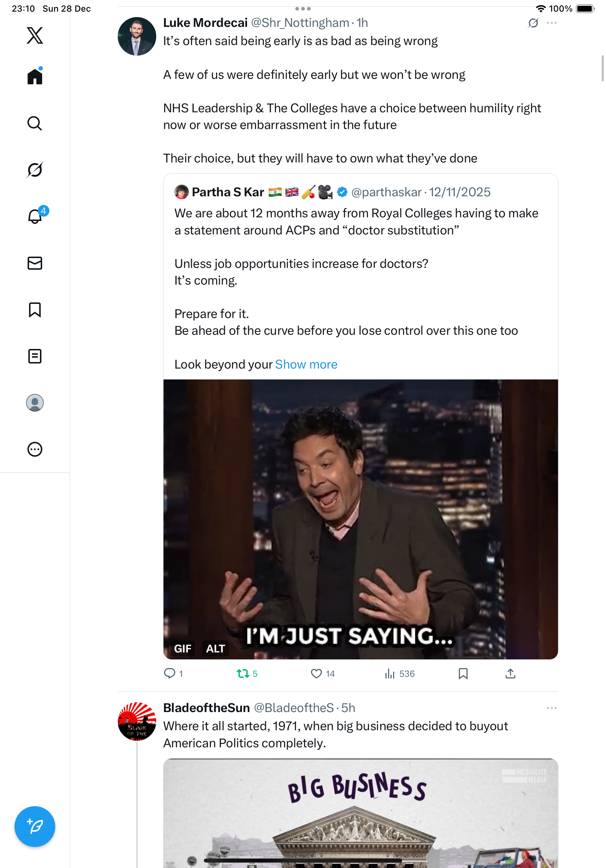Open Luke Mordecai's profile picture

point(137,36)
